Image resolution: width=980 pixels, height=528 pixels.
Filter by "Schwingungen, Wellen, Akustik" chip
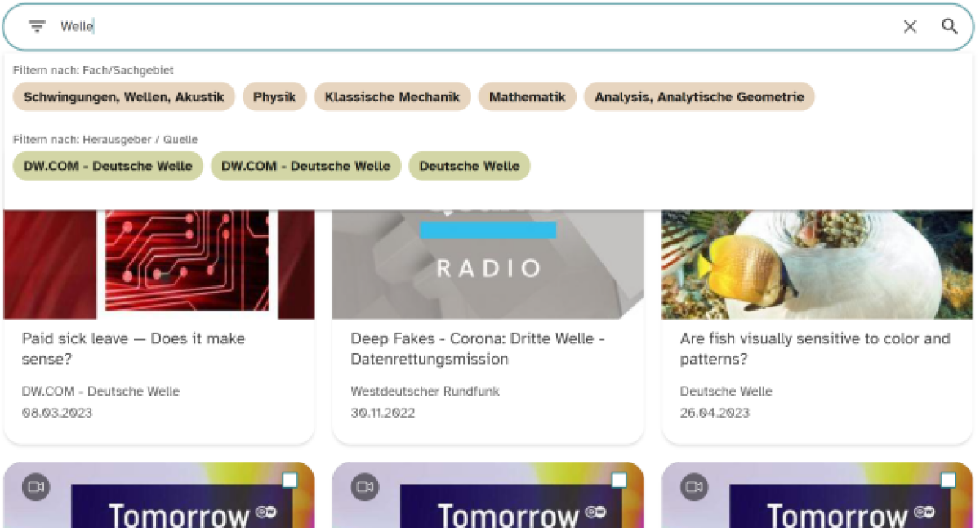pyautogui.click(x=123, y=96)
